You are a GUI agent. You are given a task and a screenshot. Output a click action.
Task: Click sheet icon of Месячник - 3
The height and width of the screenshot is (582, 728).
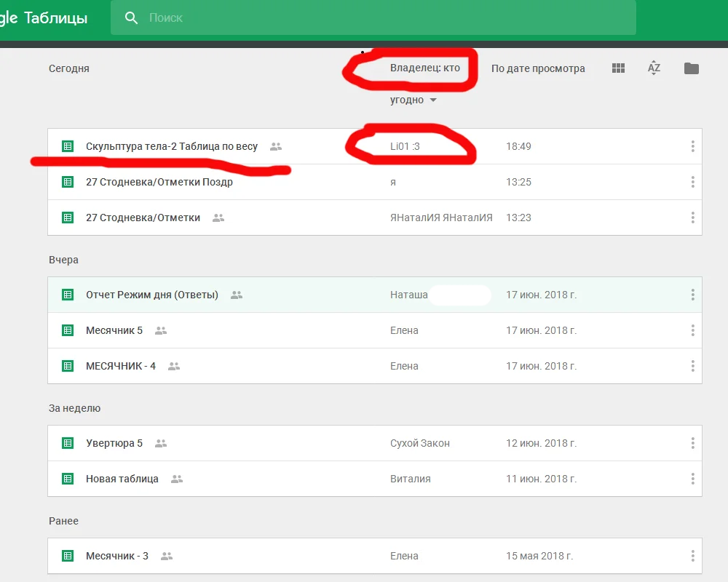pos(68,556)
